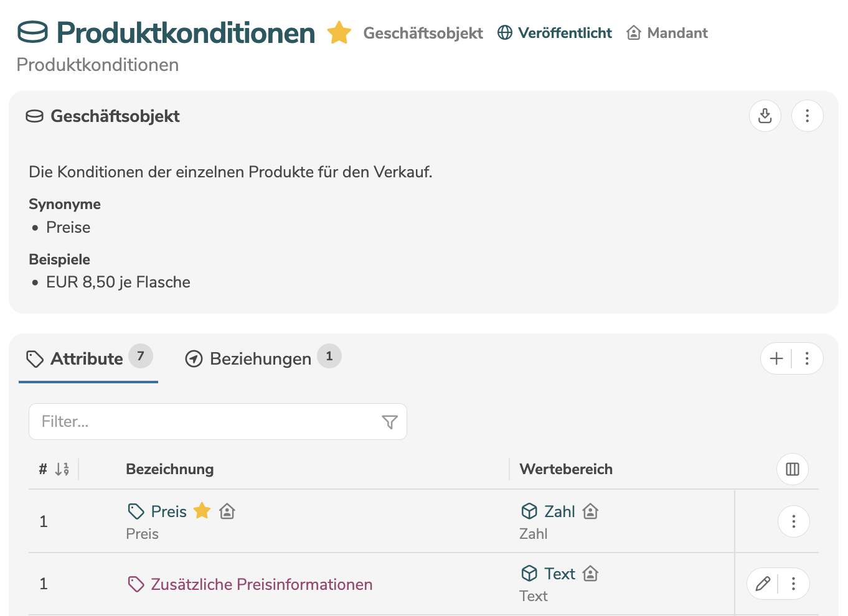This screenshot has width=848, height=616.
Task: Toggle the sort order on the # column
Action: 61,469
